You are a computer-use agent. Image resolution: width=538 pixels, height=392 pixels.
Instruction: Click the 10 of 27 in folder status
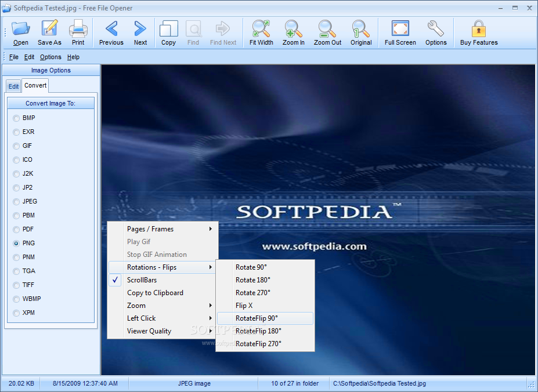tap(295, 383)
